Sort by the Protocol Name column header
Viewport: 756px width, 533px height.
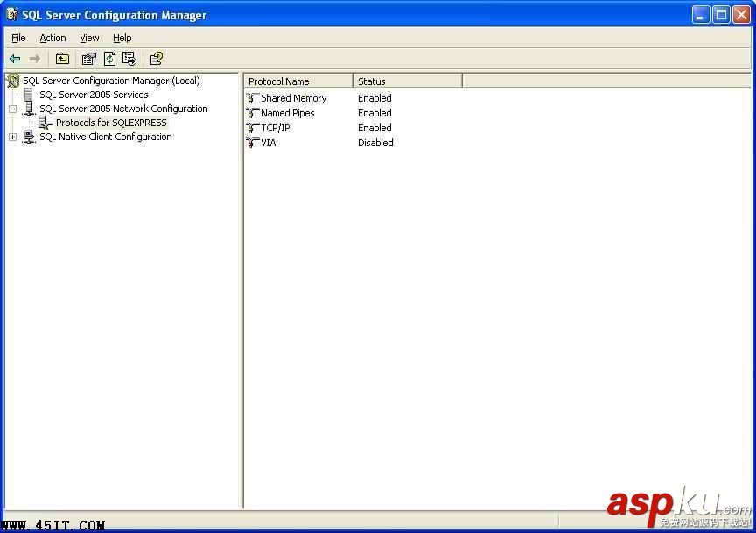(298, 81)
